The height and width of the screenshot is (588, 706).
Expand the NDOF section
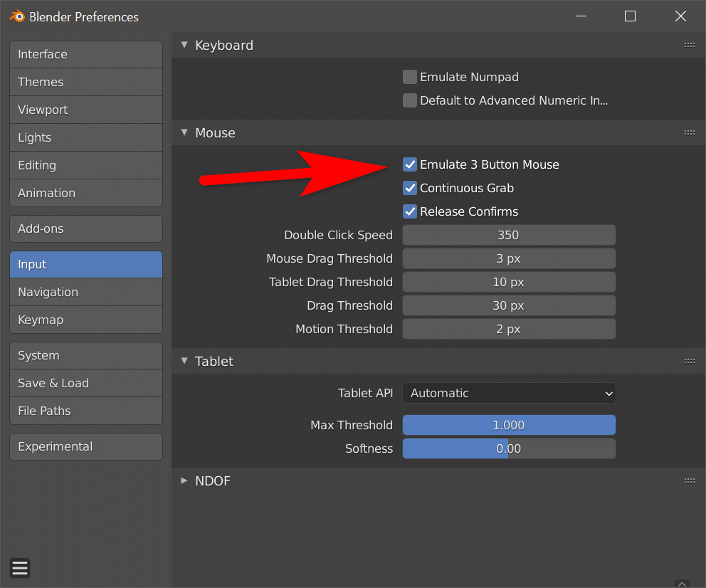click(x=184, y=481)
